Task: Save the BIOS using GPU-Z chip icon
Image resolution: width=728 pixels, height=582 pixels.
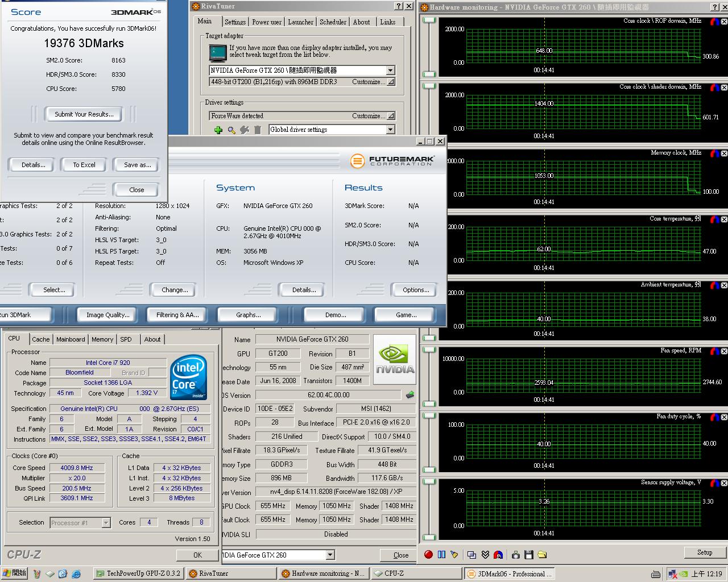Action: click(410, 394)
